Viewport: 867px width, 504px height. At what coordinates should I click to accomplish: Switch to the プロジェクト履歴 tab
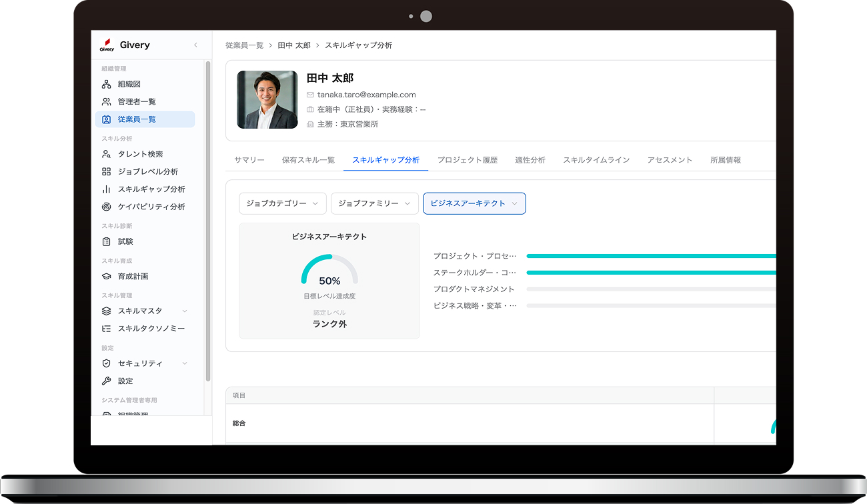pos(467,160)
